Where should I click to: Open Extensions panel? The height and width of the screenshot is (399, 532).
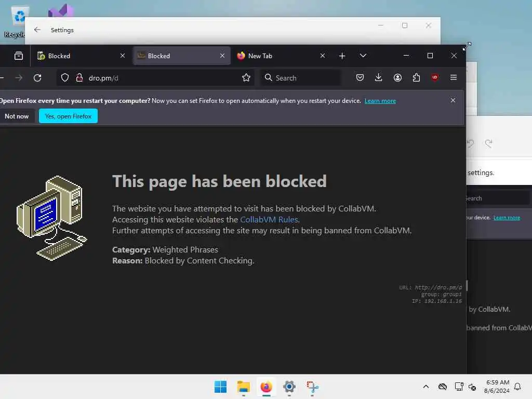416,78
